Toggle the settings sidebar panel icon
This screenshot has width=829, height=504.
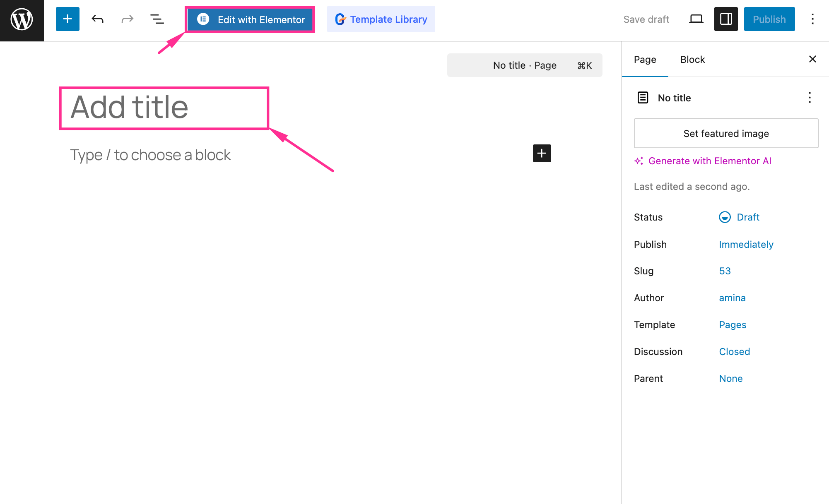(726, 19)
